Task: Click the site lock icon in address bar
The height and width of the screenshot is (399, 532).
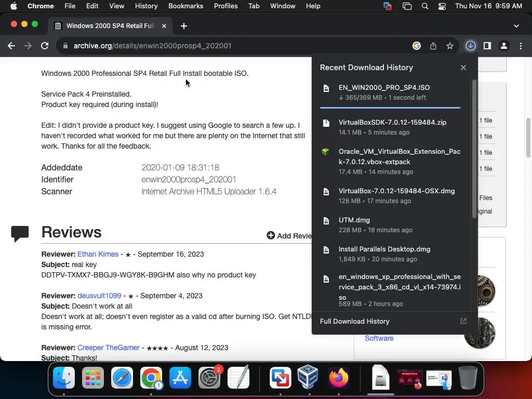Action: tap(65, 46)
